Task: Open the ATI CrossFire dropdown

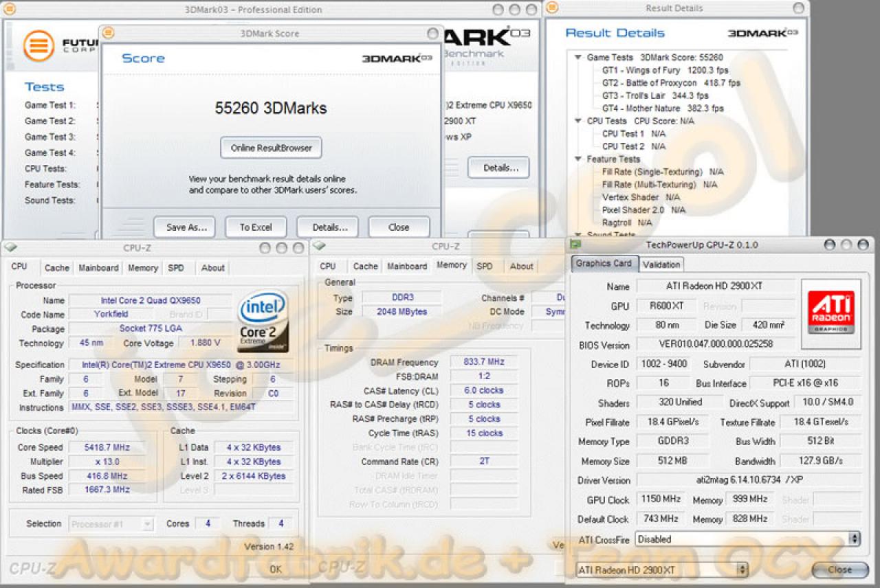Action: click(x=748, y=539)
